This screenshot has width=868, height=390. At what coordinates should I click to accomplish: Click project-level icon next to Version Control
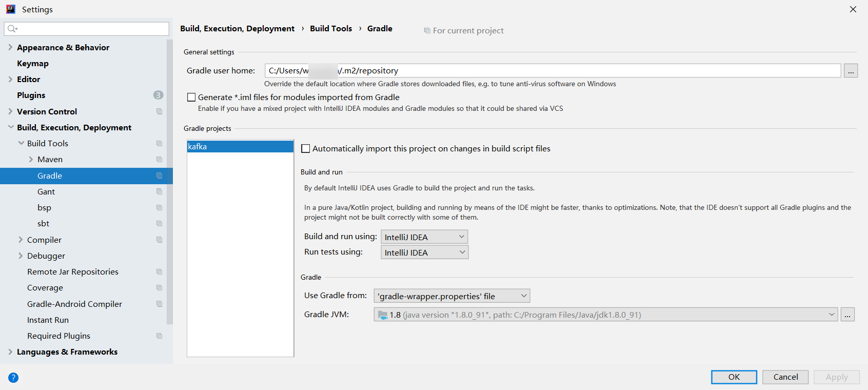click(x=159, y=111)
